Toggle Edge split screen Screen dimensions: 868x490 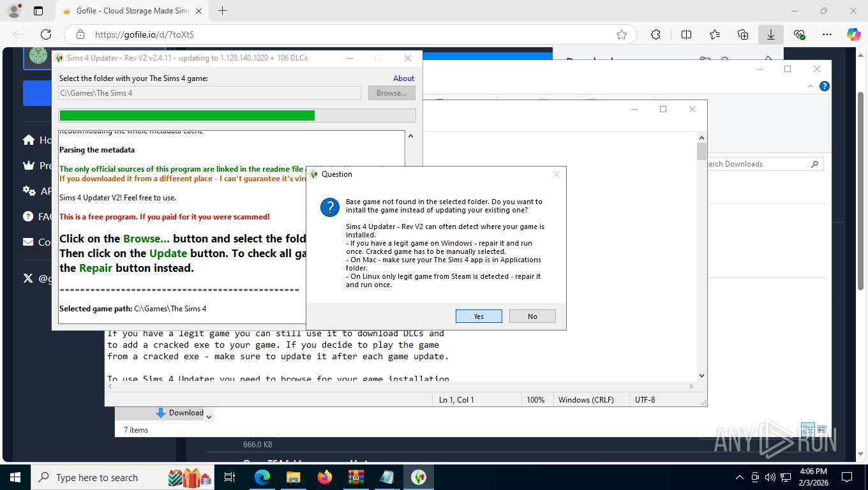coord(686,34)
